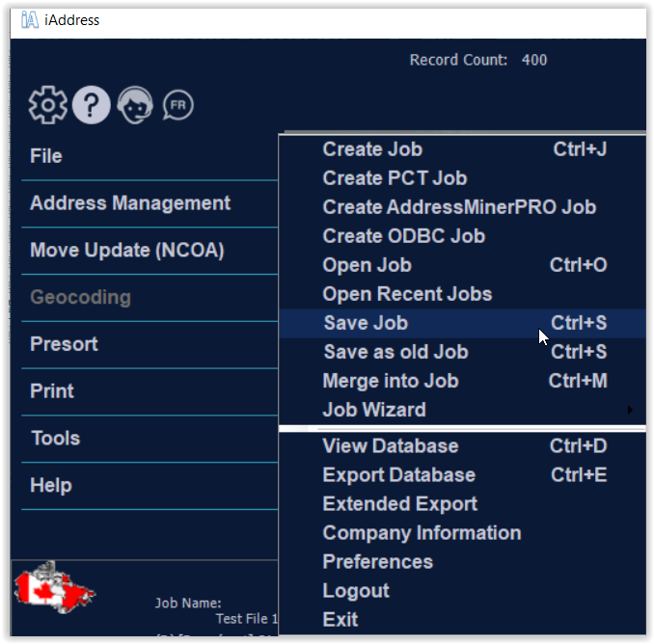Choose View Database
The image size is (654, 644).
tap(462, 446)
